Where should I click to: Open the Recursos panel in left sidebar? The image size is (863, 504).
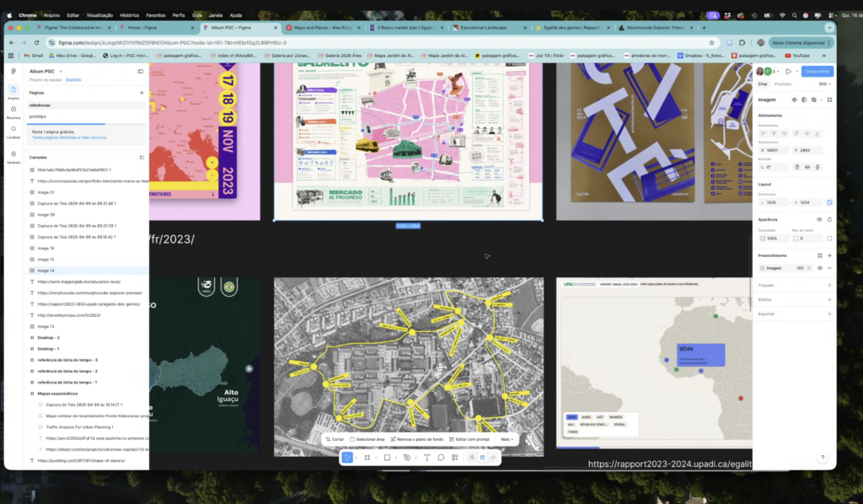(x=13, y=110)
